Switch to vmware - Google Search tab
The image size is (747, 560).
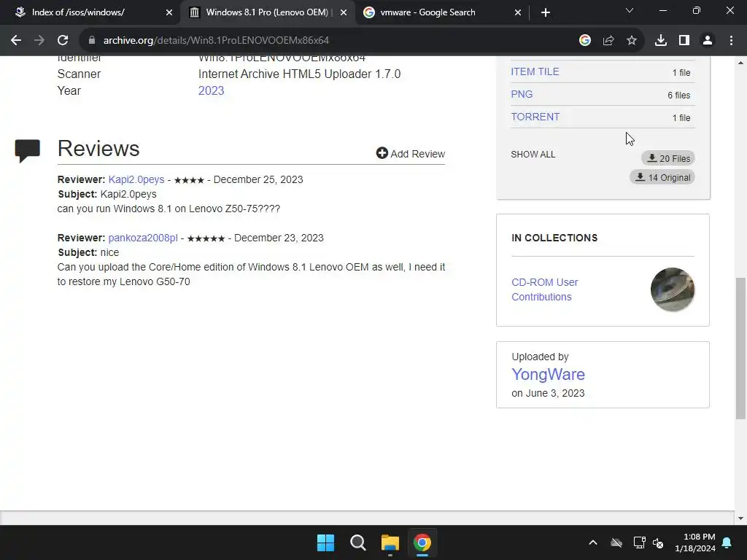click(427, 12)
